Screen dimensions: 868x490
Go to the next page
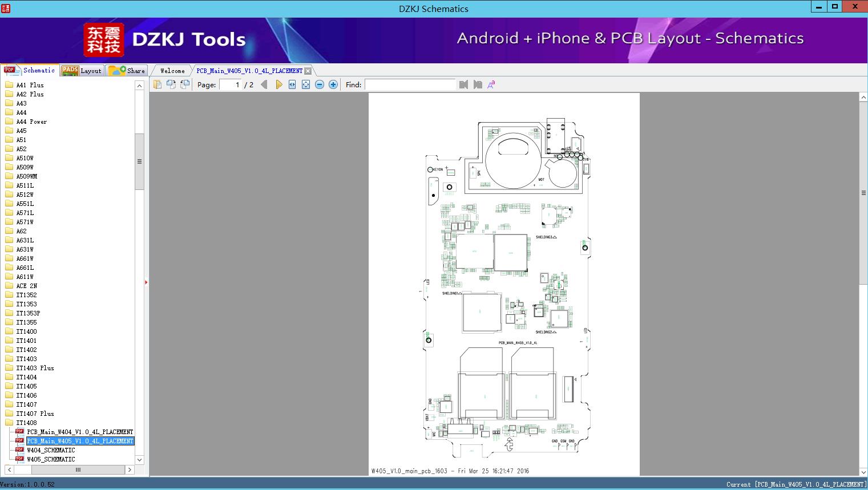click(278, 84)
